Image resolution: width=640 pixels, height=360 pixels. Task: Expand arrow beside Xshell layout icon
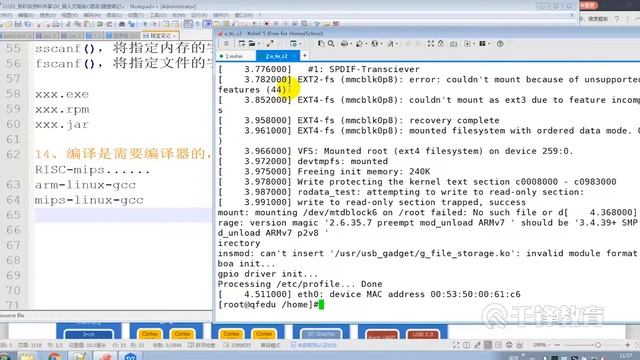[489, 44]
